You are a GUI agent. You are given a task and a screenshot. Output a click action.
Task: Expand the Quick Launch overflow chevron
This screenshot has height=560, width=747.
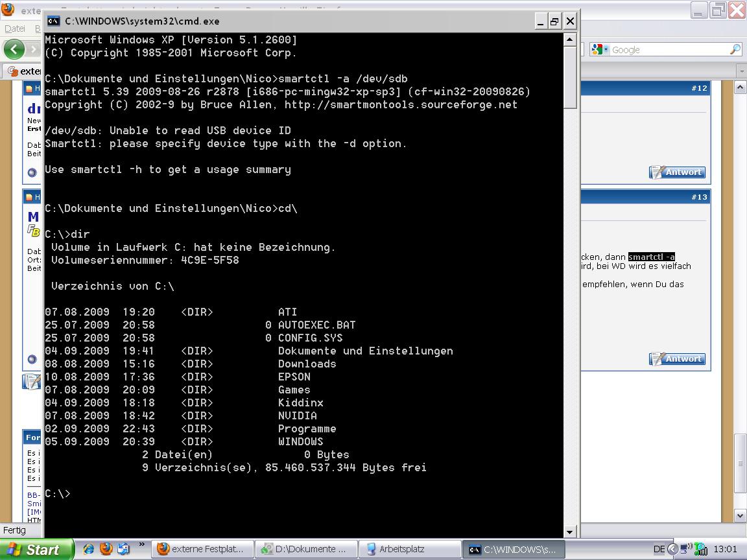point(141,544)
